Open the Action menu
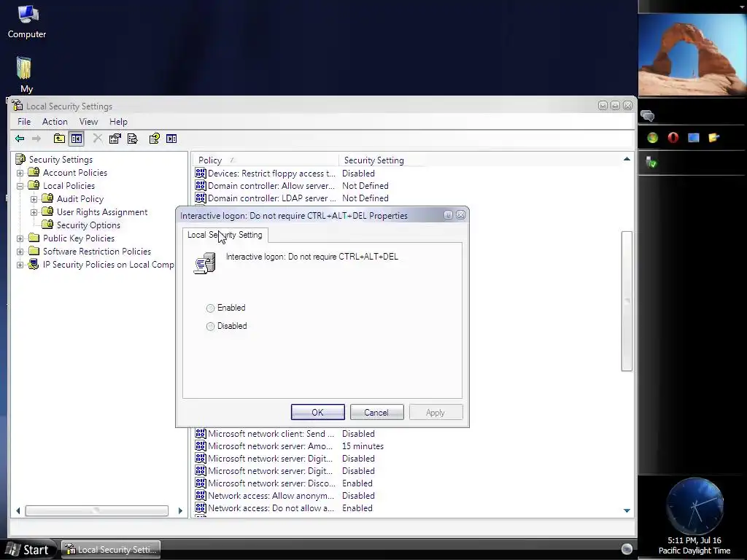This screenshot has width=747, height=560. point(55,122)
